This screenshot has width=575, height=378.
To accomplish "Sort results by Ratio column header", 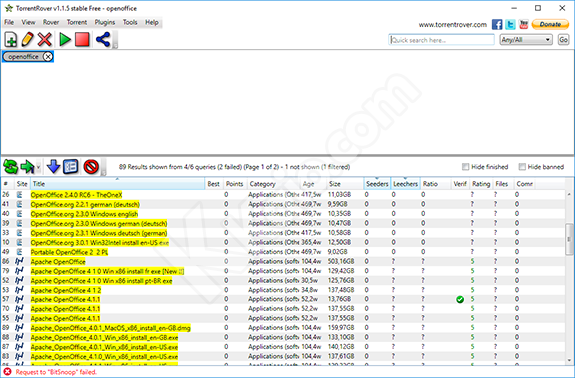I will coord(435,184).
